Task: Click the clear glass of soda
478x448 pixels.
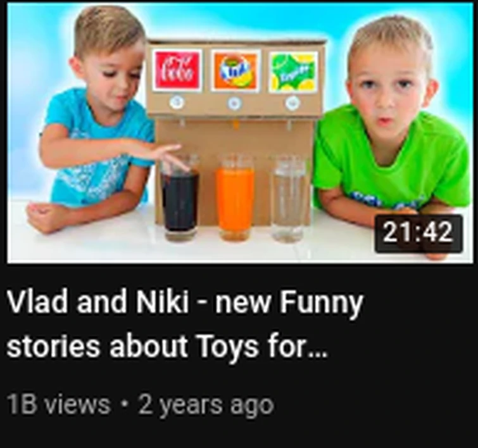Action: tap(288, 199)
